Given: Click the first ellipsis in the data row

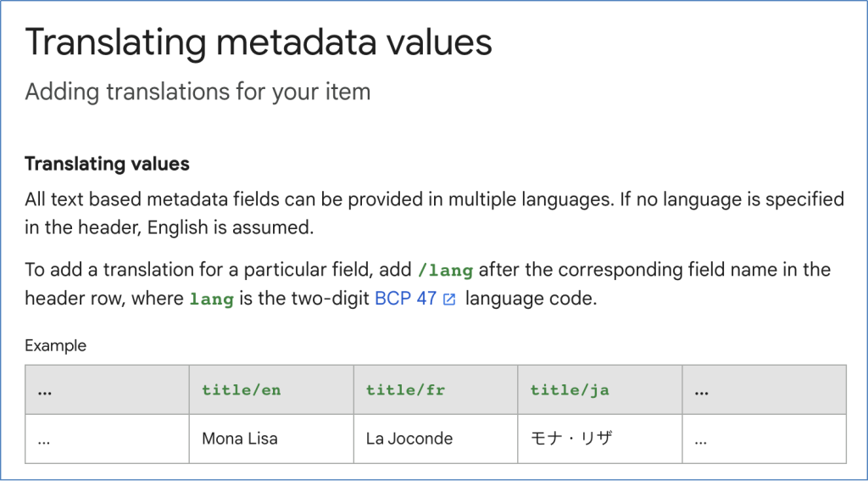Looking at the screenshot, I should point(108,439).
